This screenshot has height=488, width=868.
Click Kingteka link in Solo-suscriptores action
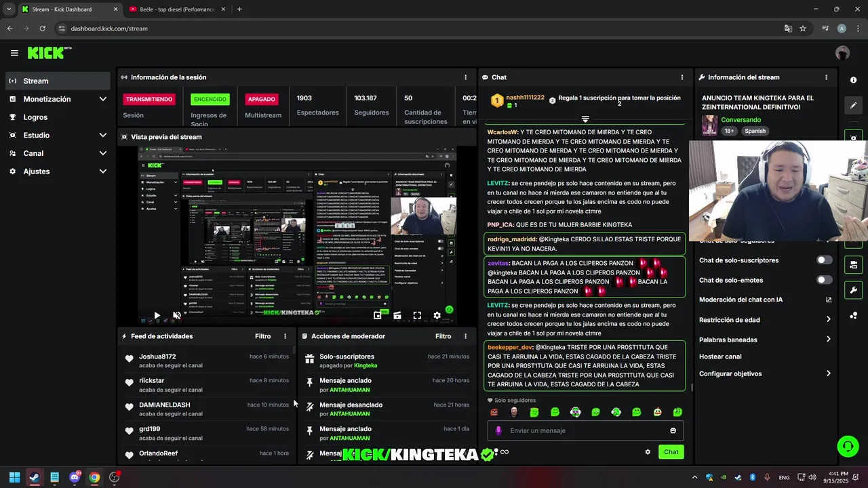pos(366,365)
